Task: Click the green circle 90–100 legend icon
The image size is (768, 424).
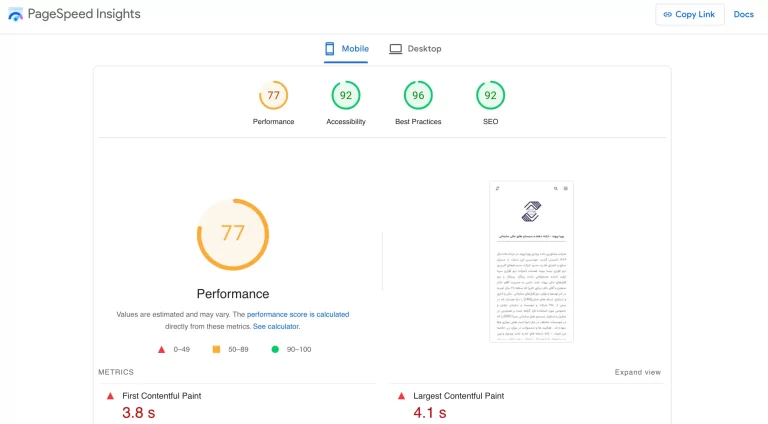Action: click(x=275, y=349)
